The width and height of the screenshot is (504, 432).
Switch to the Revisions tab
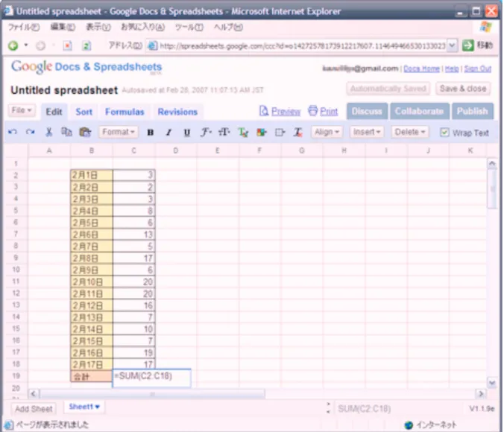[177, 112]
